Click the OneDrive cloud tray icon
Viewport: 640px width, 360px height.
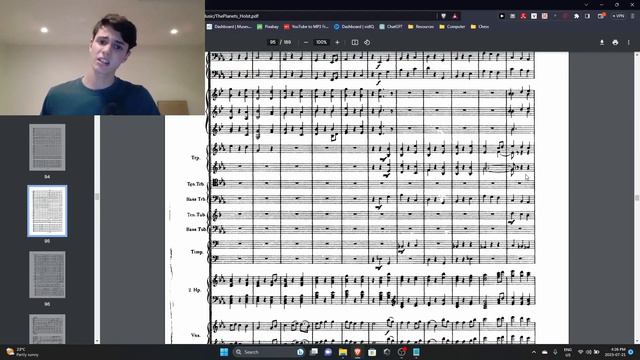click(x=545, y=352)
